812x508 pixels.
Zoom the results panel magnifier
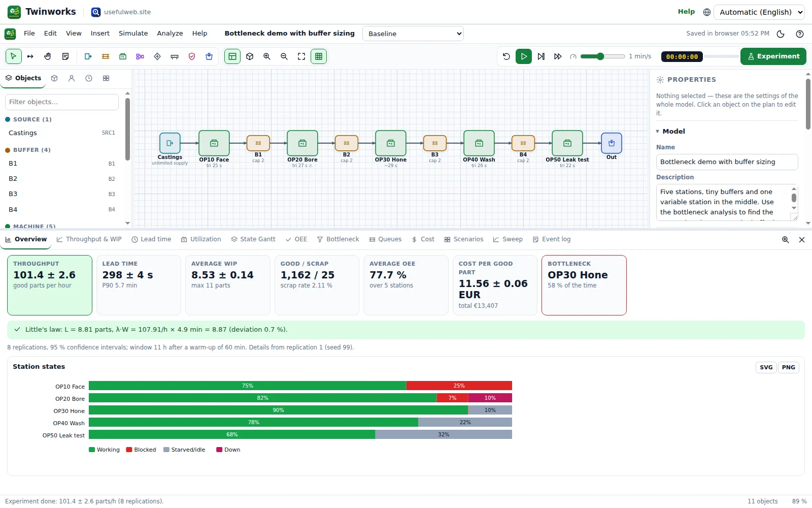click(786, 240)
